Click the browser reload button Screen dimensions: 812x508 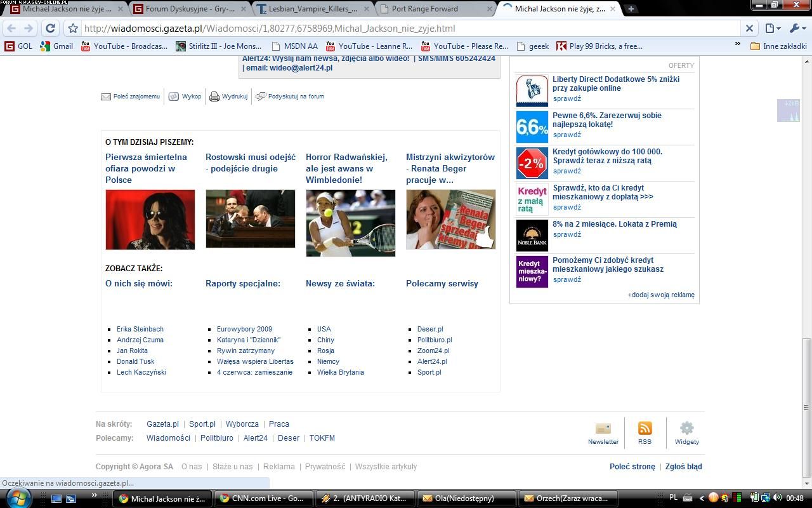tap(51, 29)
